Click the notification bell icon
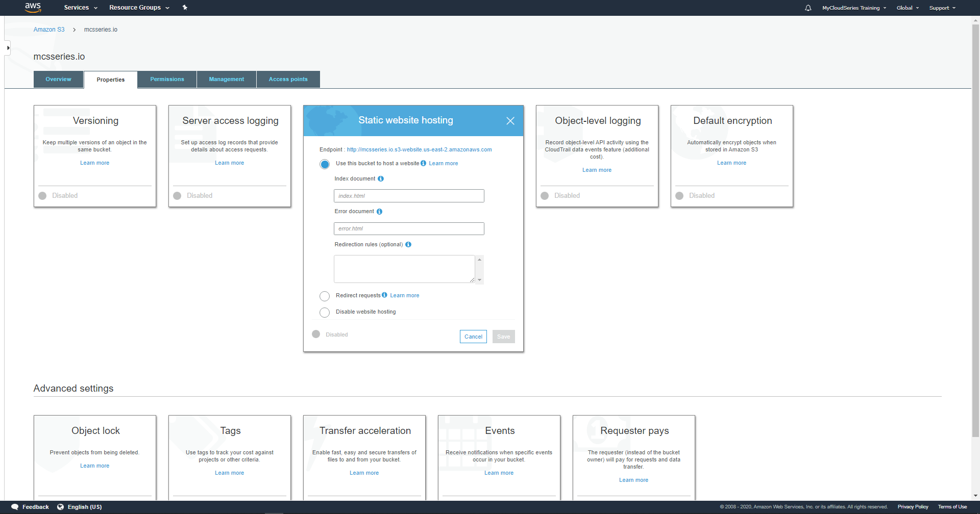Screen dimensions: 980x514 point(808,8)
